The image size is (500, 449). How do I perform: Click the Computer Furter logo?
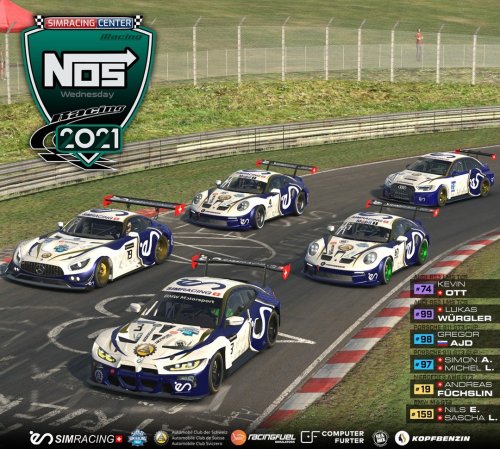[x=332, y=437]
